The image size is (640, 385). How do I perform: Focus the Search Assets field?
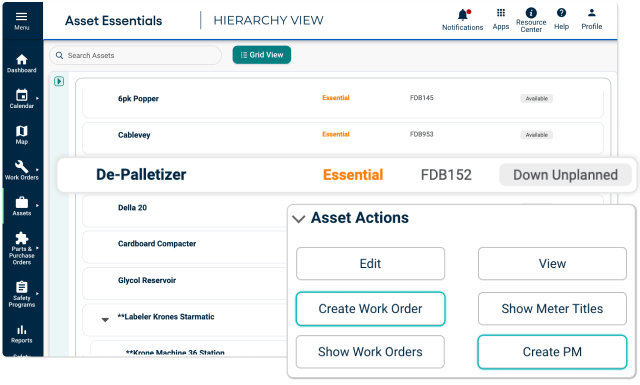tap(136, 55)
